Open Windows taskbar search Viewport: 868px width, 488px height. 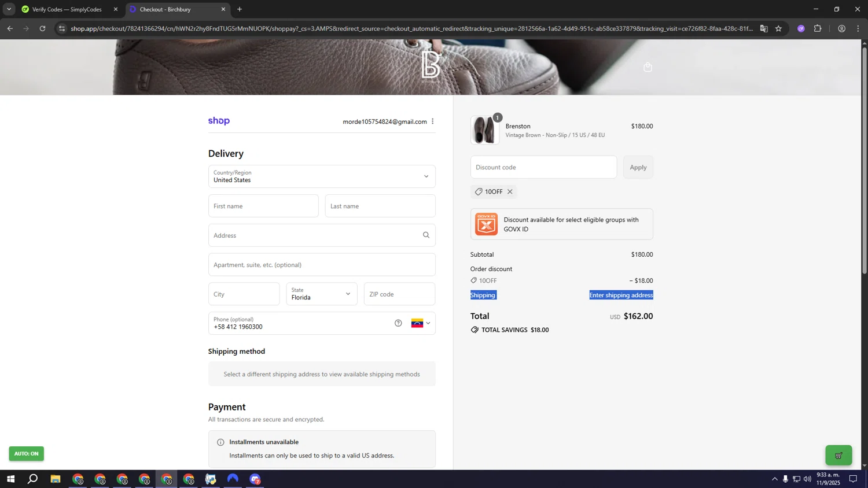33,479
